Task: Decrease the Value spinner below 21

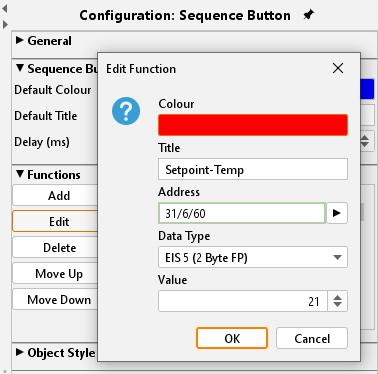Action: pos(337,305)
